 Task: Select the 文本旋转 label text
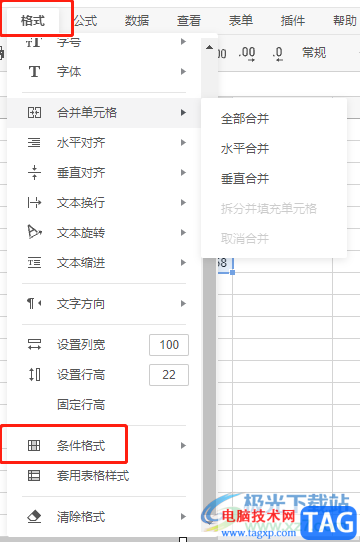click(81, 233)
